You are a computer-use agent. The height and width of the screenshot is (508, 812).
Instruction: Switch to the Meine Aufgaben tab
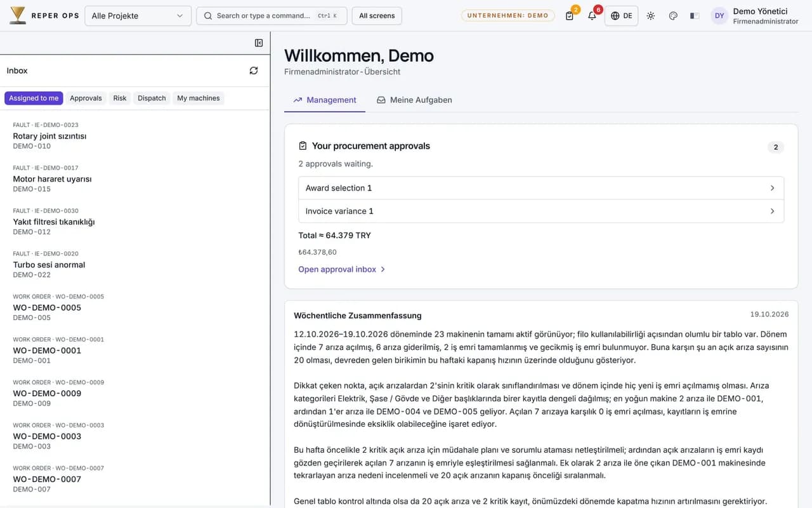pos(414,100)
